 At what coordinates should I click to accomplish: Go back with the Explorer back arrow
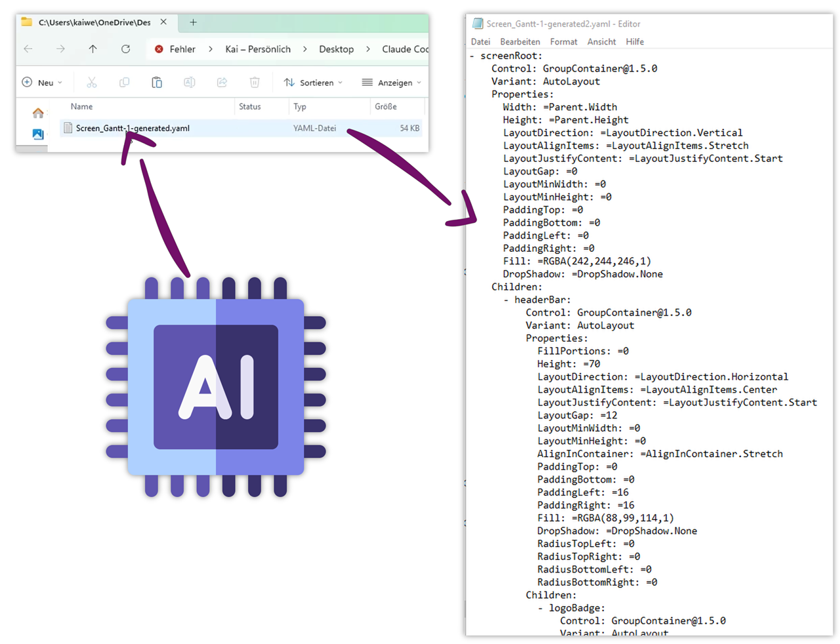coord(28,49)
